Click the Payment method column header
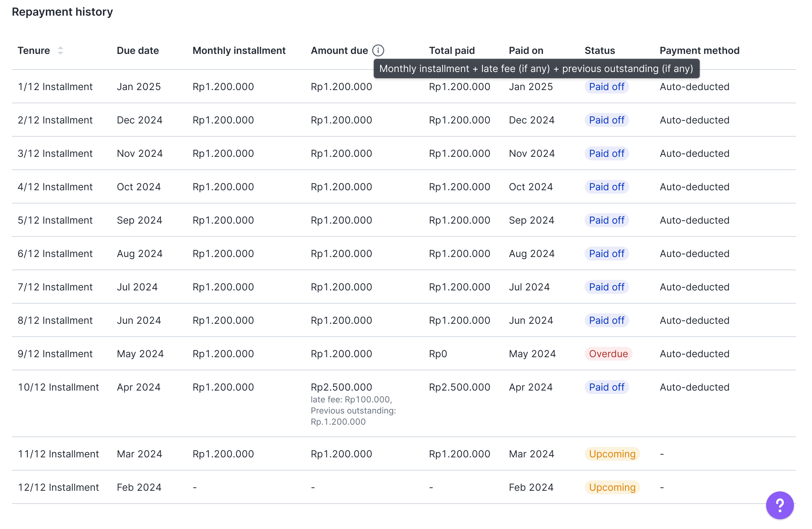 [699, 50]
